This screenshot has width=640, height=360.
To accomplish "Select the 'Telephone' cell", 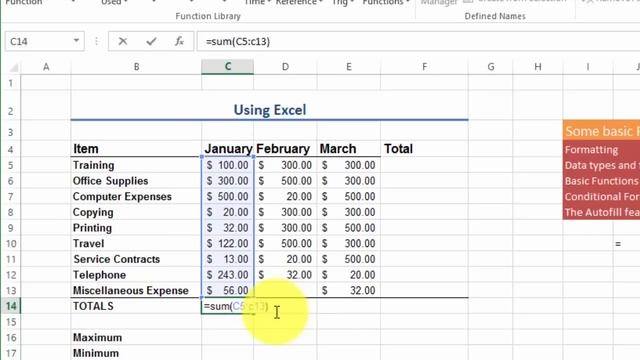I will 136,275.
